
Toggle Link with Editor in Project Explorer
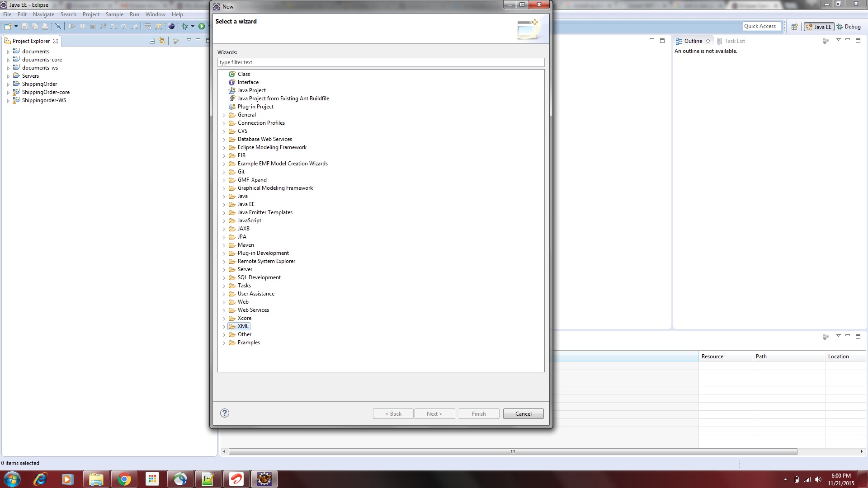pos(162,41)
